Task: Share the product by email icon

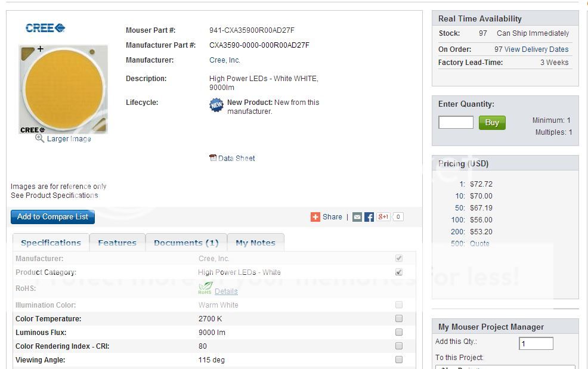Action: (357, 217)
